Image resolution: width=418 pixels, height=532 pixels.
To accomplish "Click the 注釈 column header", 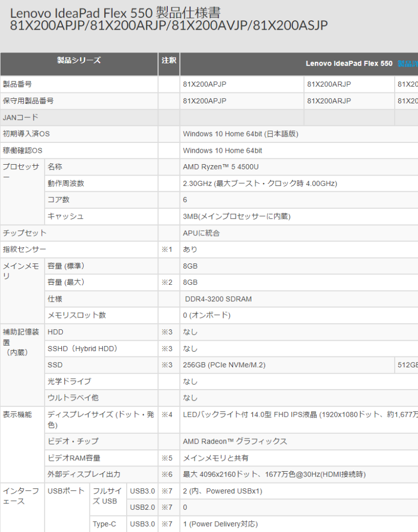I will tap(169, 60).
